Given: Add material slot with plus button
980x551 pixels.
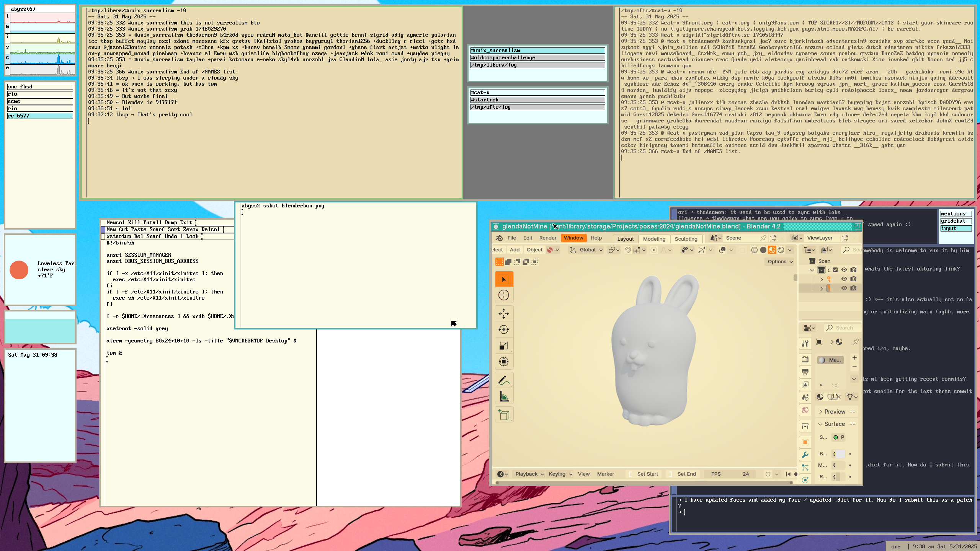Looking at the screenshot, I should pos(854,358).
